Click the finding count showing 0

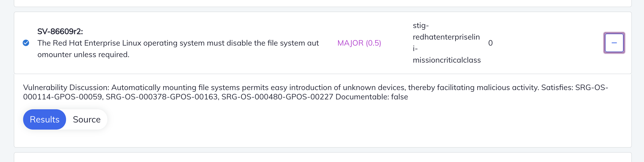(490, 43)
